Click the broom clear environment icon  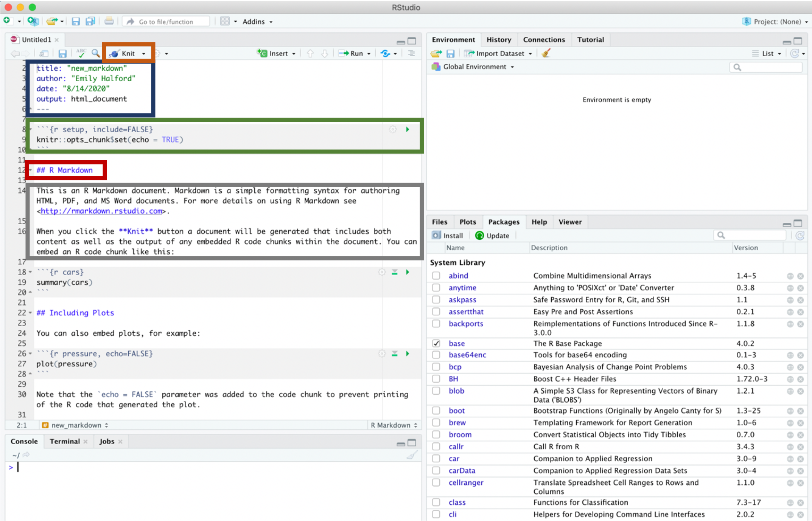click(x=546, y=53)
